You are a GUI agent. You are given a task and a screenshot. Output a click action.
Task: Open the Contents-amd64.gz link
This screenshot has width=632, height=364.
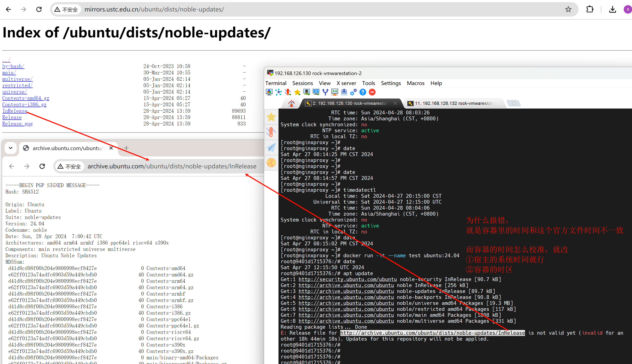[26, 98]
